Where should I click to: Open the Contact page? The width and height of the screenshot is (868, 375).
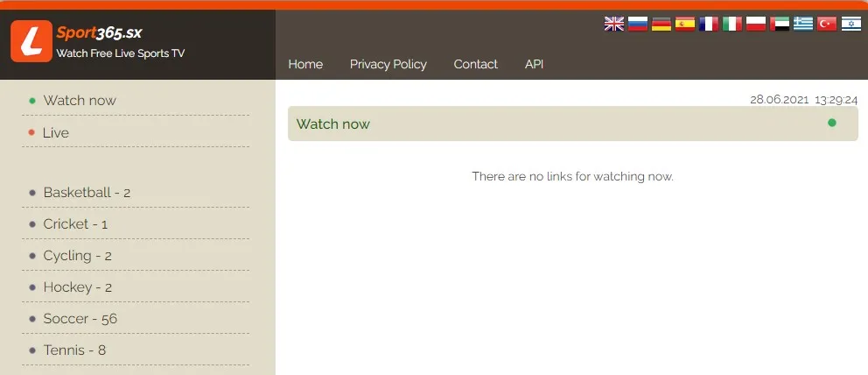(x=475, y=64)
